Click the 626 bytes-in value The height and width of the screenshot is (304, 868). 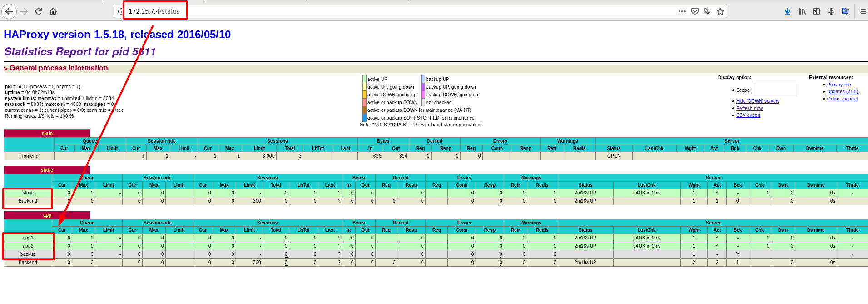(x=377, y=156)
